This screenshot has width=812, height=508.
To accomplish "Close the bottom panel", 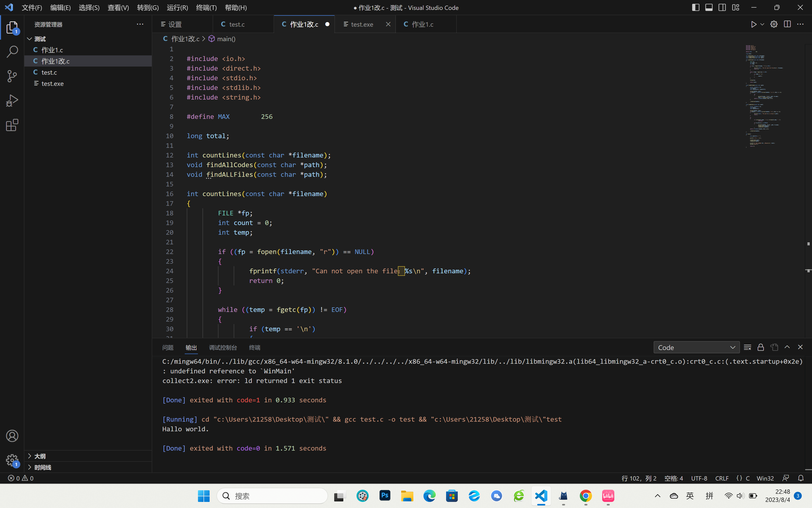I will (800, 347).
